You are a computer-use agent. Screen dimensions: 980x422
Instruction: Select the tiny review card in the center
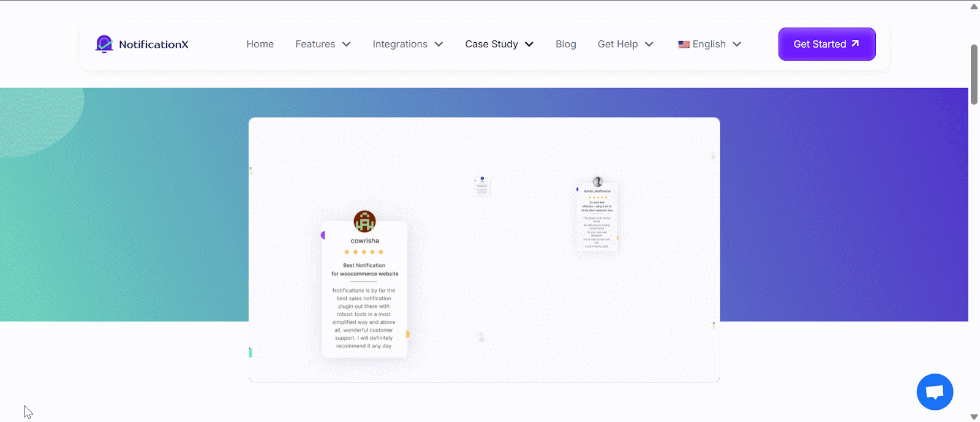coord(482,186)
